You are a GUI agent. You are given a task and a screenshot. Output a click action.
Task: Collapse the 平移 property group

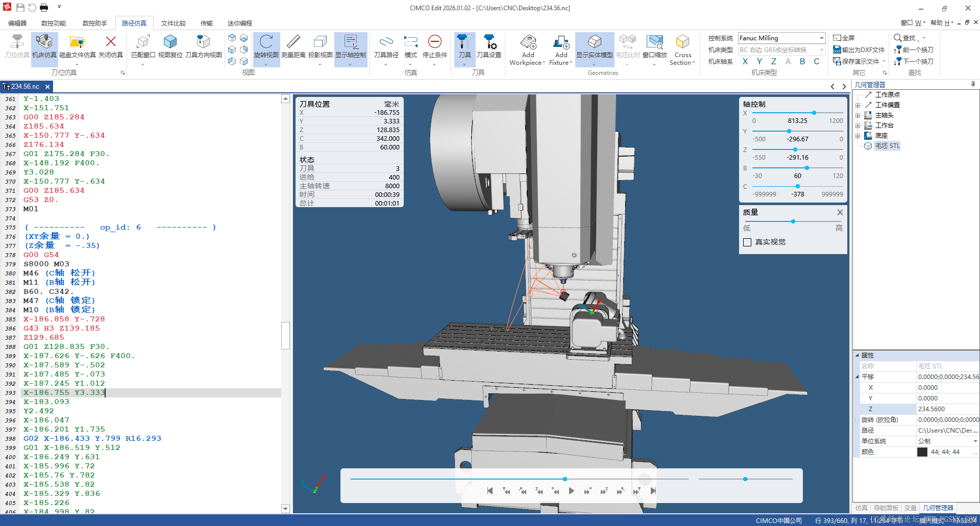(x=857, y=377)
